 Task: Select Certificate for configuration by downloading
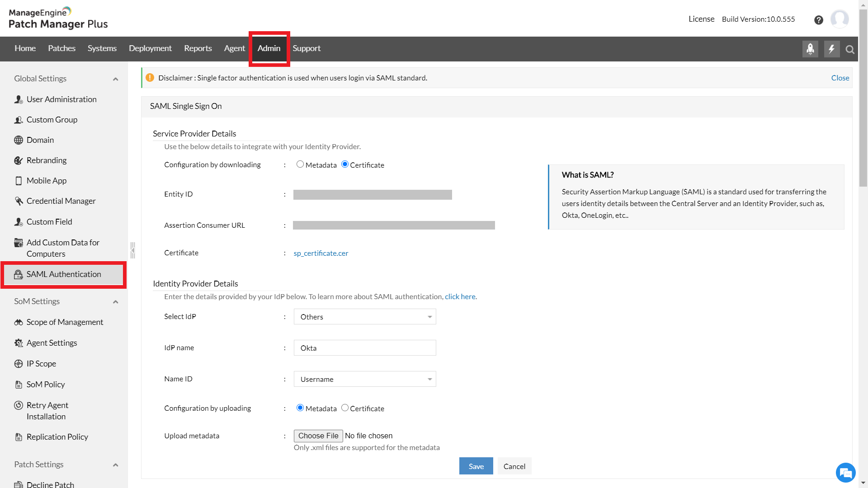(345, 164)
